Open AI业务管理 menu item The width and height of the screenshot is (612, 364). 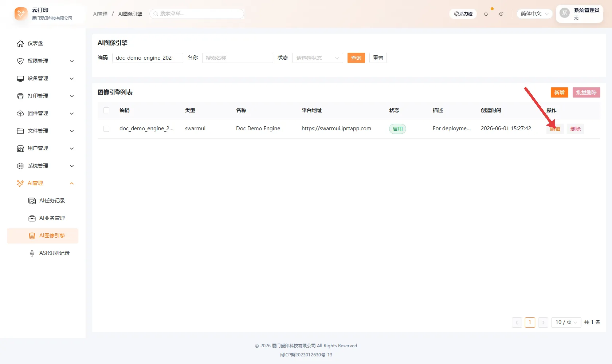click(x=43, y=218)
